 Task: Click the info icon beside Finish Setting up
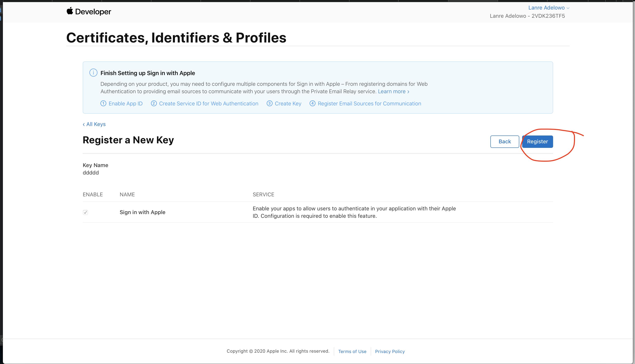[x=93, y=73]
